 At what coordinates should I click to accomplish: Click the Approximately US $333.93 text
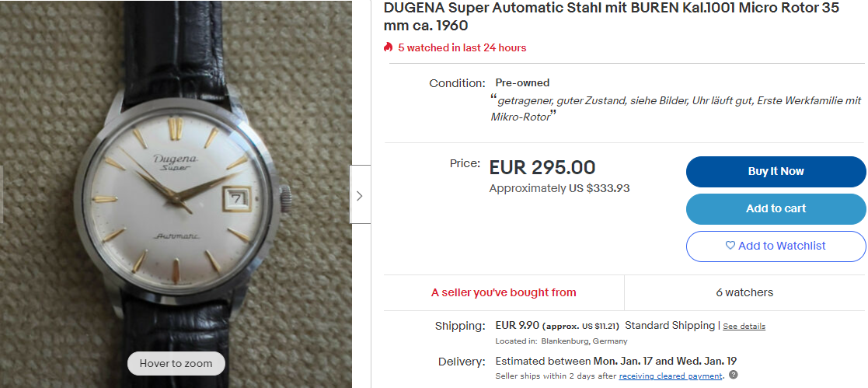click(x=559, y=188)
